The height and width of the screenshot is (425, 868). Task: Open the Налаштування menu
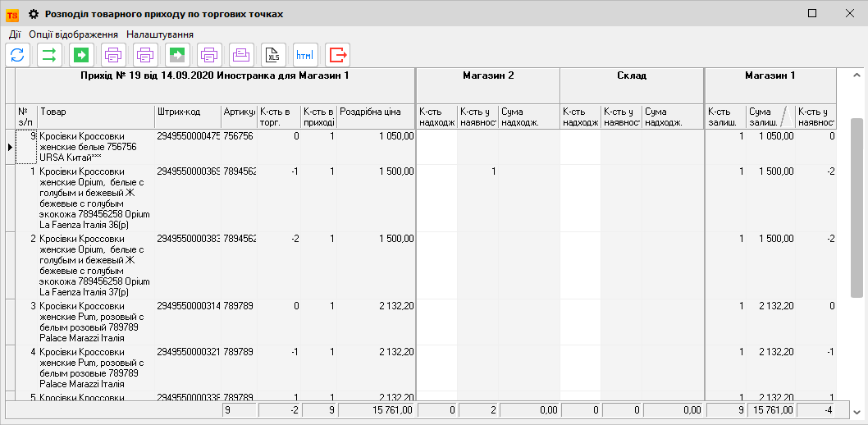[160, 34]
